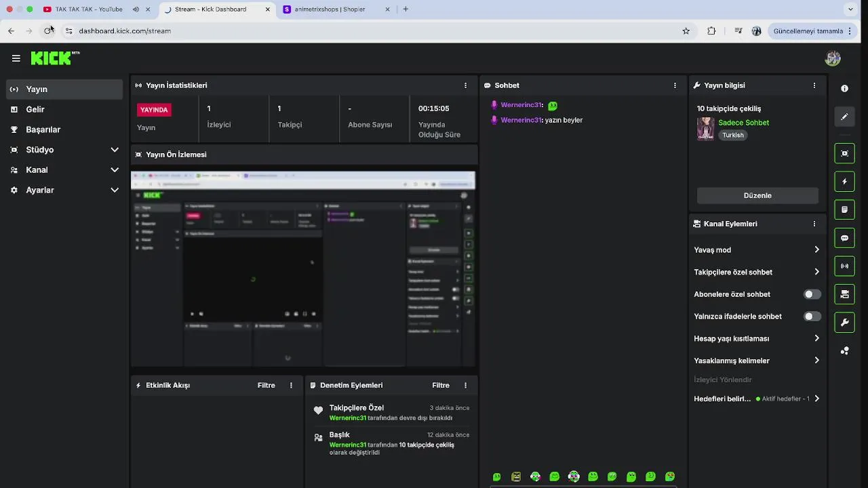Click the Turkish language tag
Image resolution: width=868 pixels, height=488 pixels.
click(733, 135)
